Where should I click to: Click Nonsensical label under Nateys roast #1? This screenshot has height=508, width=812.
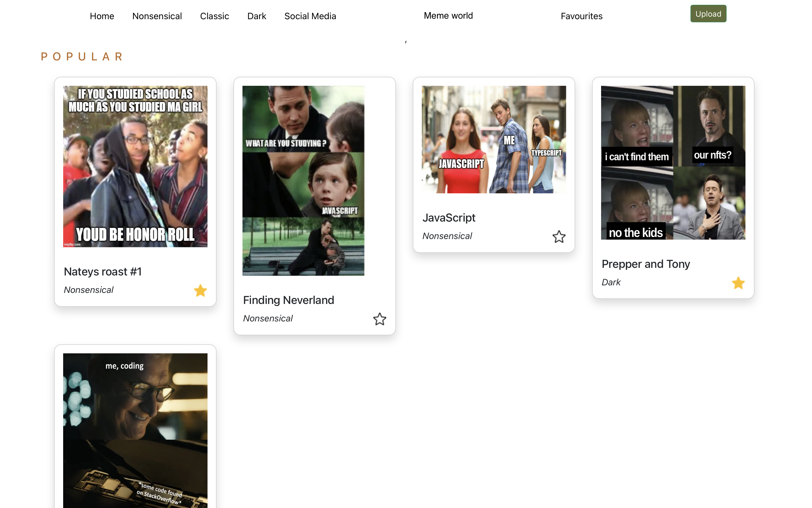(89, 290)
